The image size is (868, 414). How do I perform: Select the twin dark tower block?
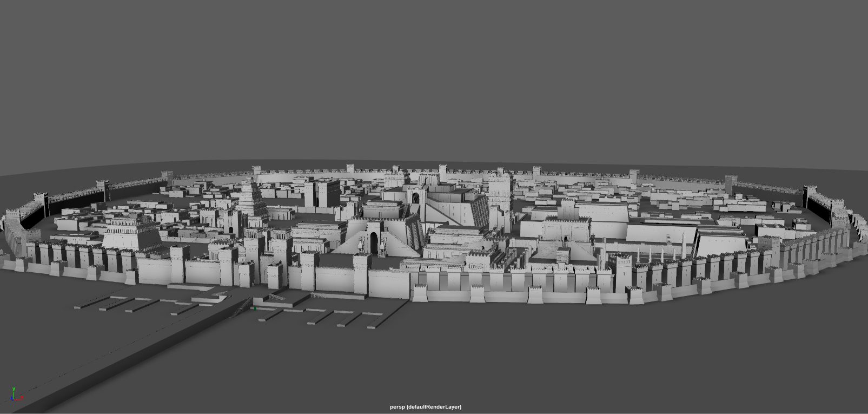(x=321, y=193)
